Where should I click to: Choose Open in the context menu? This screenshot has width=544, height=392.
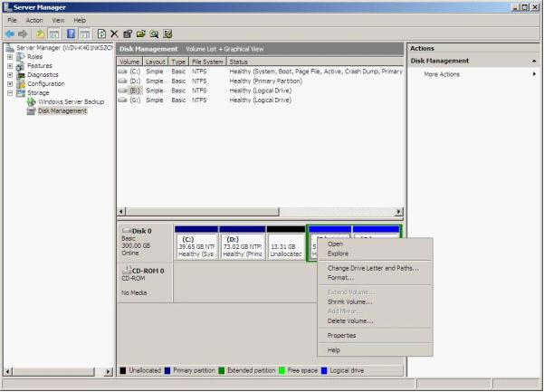click(375, 244)
